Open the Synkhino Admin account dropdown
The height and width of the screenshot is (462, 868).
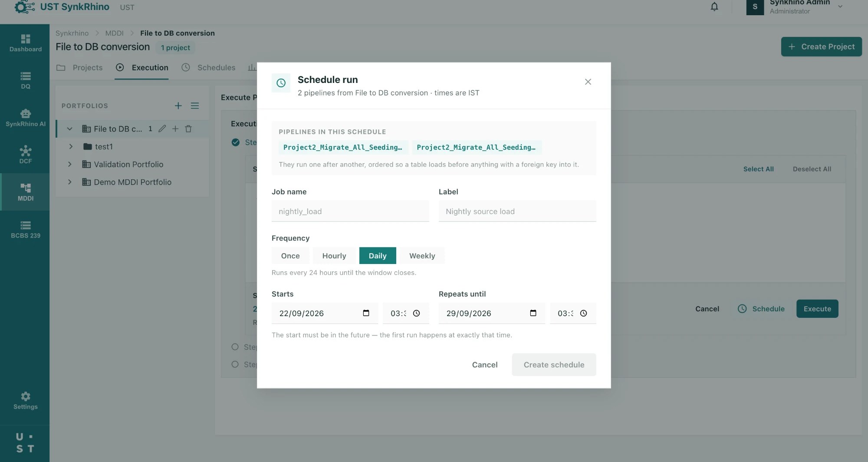[840, 7]
